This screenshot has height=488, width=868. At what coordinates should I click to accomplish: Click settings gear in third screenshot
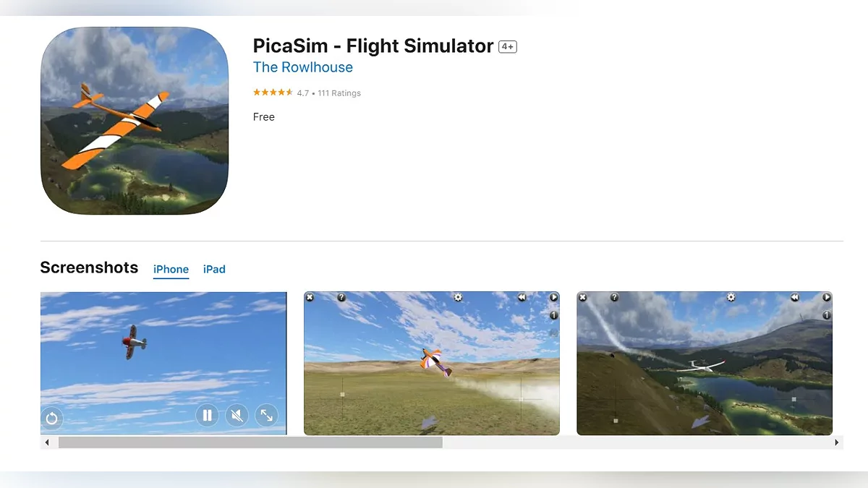coord(731,297)
